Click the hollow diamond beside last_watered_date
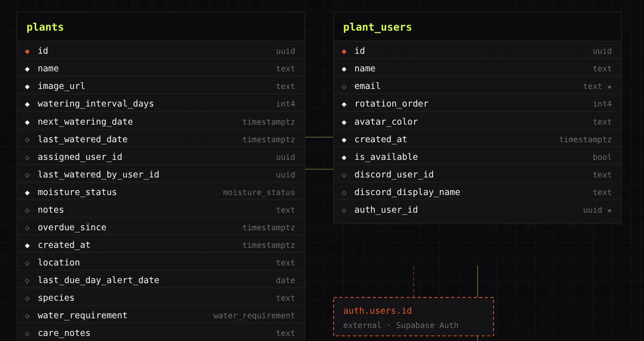This screenshot has width=644, height=341. pyautogui.click(x=27, y=139)
